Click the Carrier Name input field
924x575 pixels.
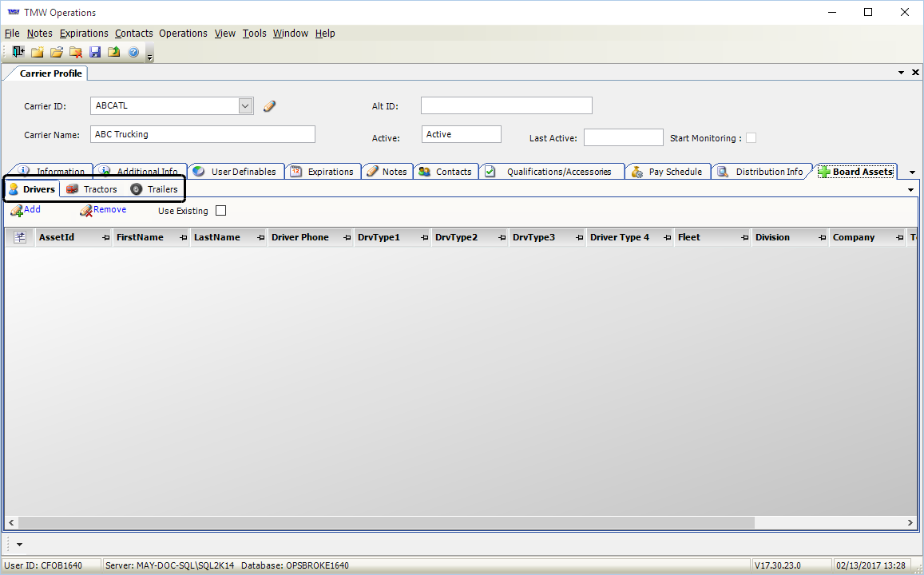[x=203, y=134]
